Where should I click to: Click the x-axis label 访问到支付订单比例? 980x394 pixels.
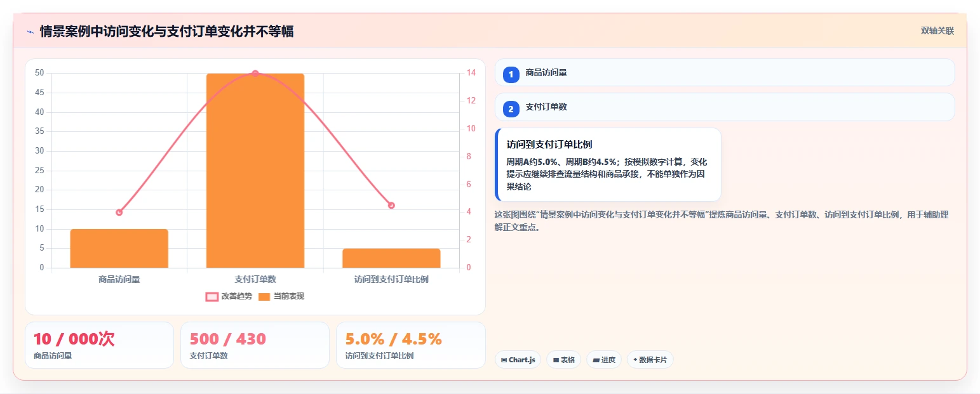coord(391,279)
